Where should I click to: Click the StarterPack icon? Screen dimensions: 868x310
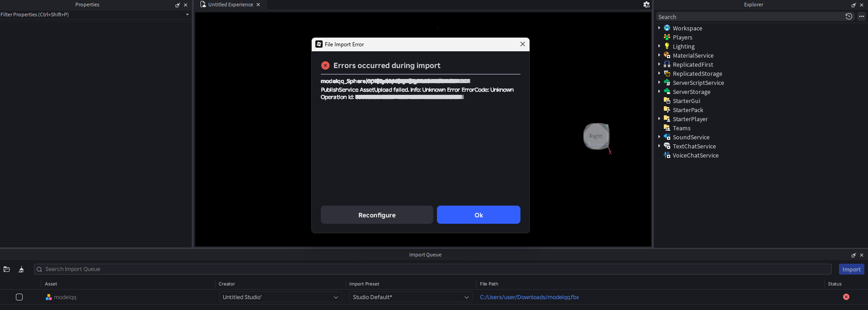coord(667,110)
